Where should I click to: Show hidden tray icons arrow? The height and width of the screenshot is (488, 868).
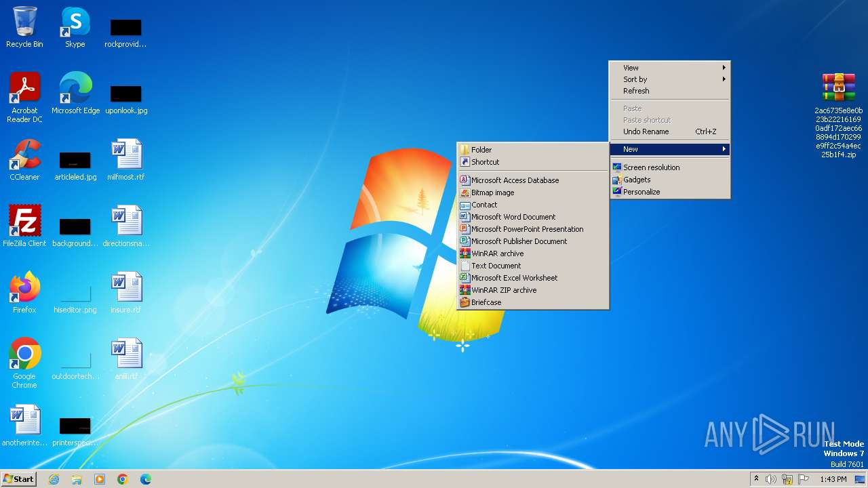click(x=756, y=479)
